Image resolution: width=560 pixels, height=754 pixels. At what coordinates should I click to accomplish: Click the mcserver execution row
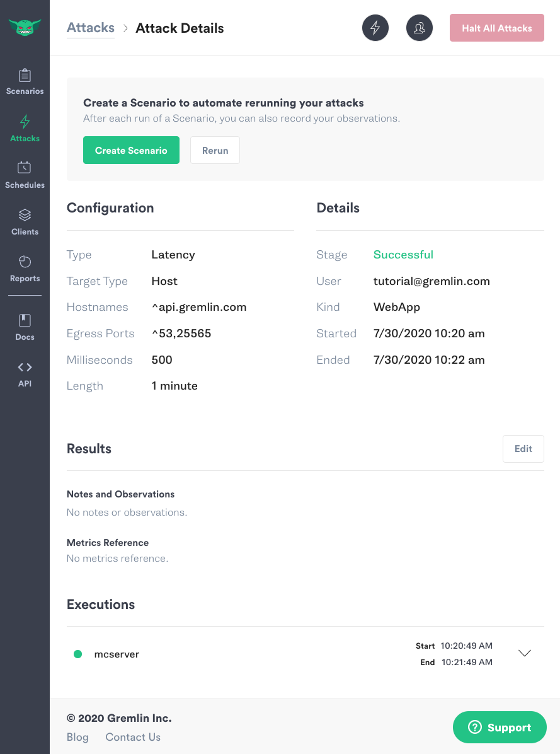coord(306,654)
